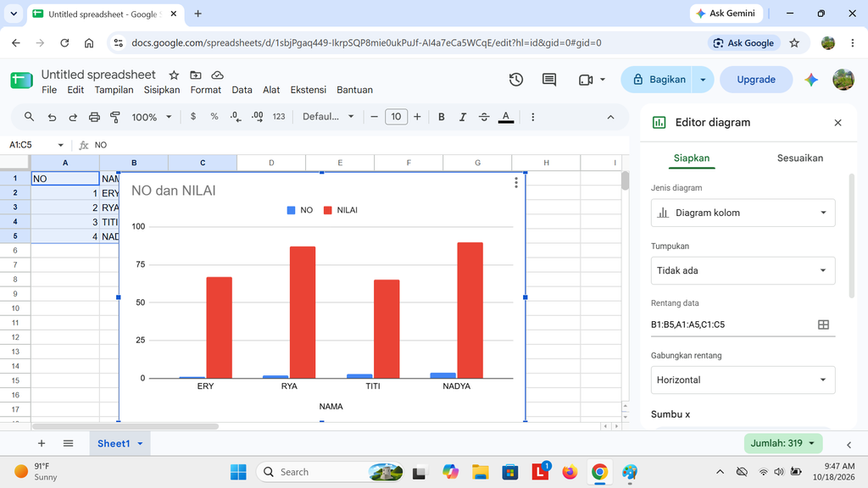This screenshot has width=868, height=488.
Task: Print the spreadsheet
Action: point(94,117)
